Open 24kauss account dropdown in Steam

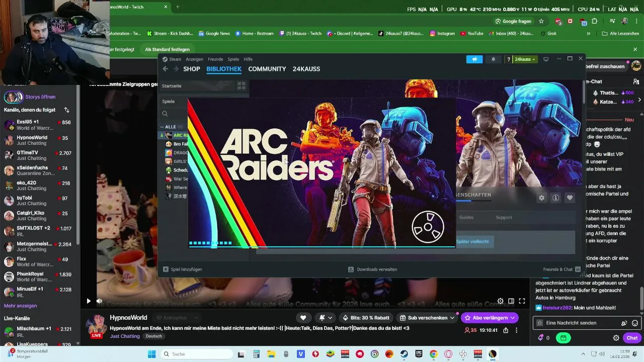(525, 59)
